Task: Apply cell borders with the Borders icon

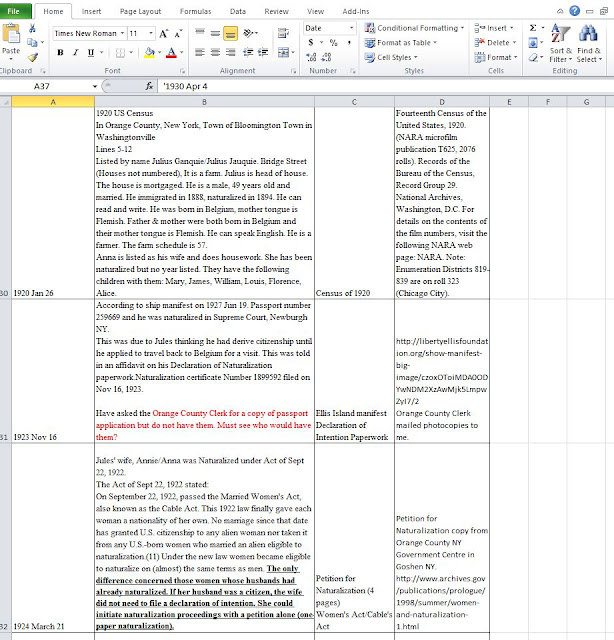Action: (x=120, y=52)
